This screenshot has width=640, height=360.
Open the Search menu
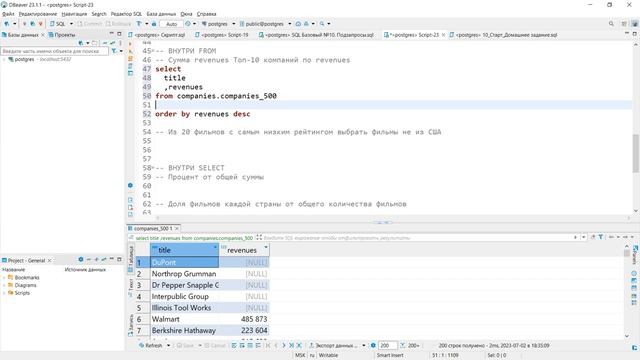(99, 14)
